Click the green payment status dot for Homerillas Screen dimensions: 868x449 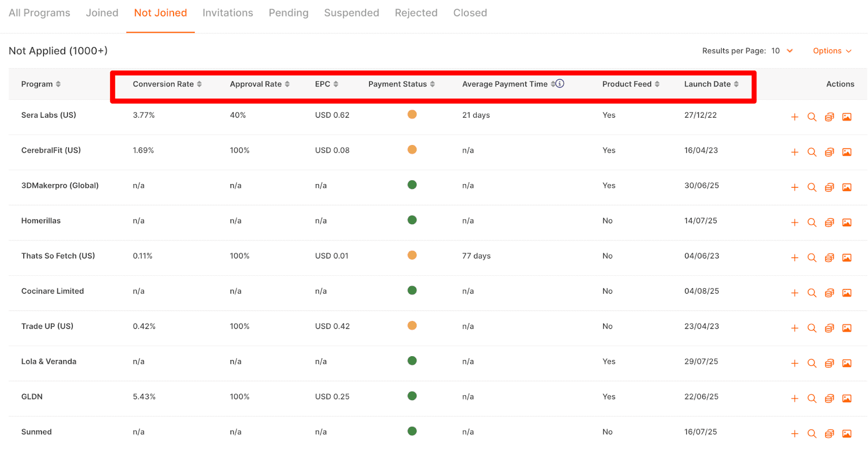pyautogui.click(x=412, y=220)
